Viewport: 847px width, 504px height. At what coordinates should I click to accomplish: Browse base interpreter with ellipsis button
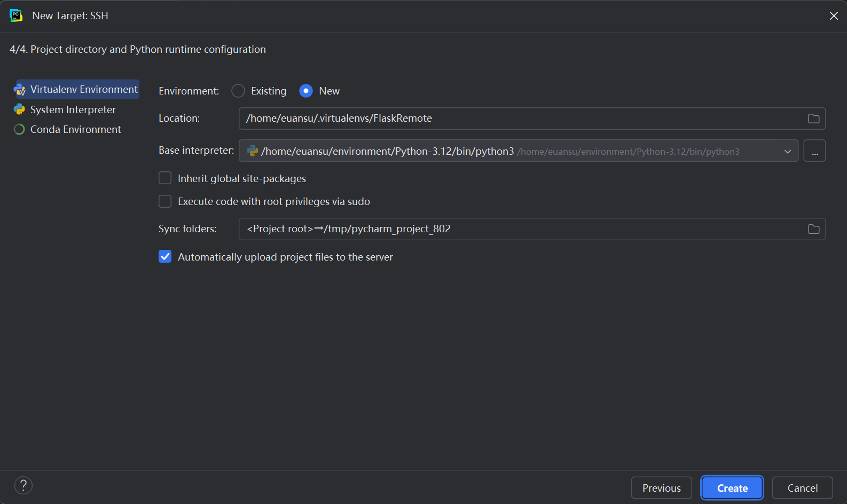(x=814, y=151)
